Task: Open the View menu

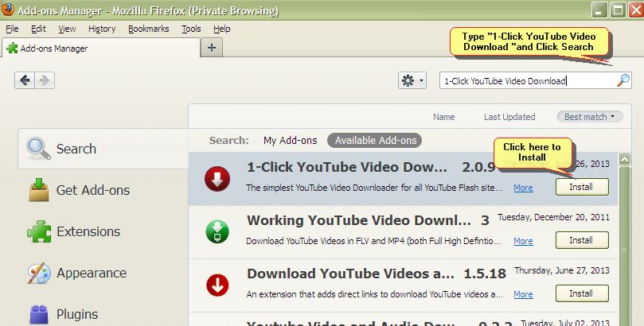Action: [67, 29]
